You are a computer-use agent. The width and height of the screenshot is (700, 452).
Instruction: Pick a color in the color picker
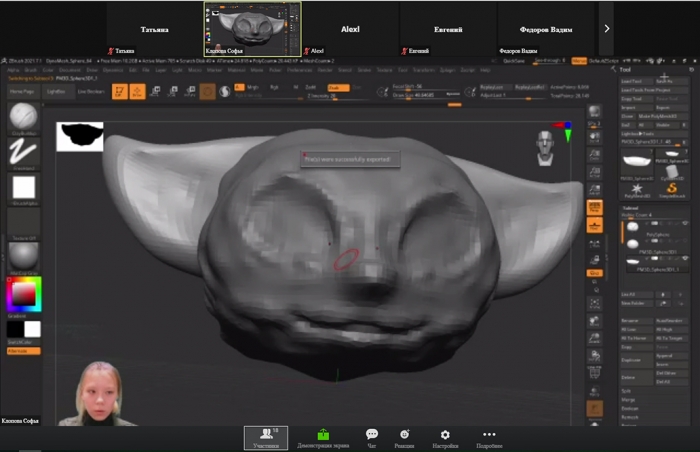coord(24,294)
